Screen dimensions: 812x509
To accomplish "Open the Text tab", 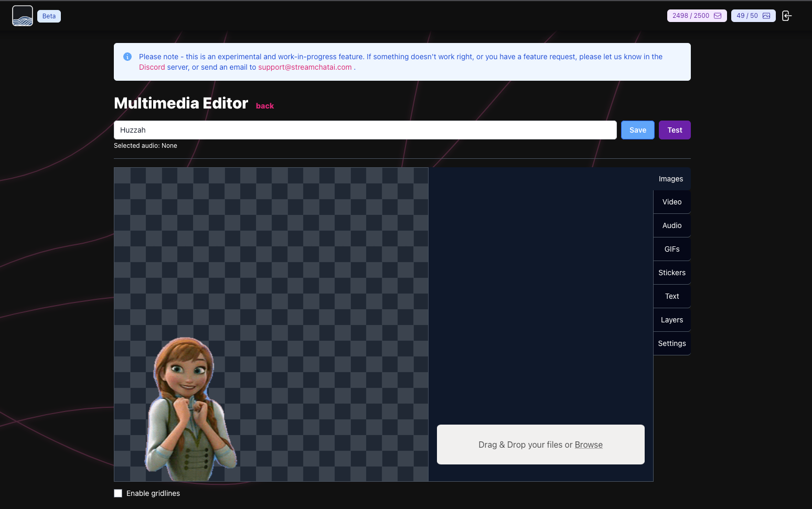I will point(671,296).
